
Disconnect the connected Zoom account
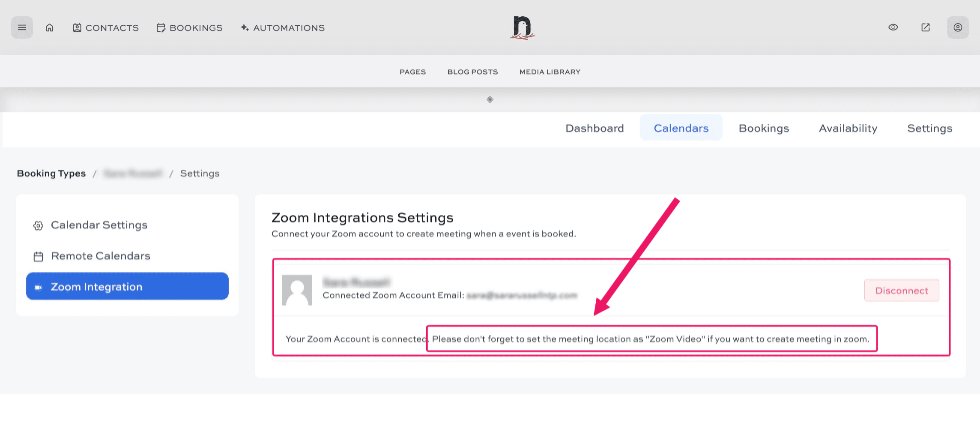902,291
